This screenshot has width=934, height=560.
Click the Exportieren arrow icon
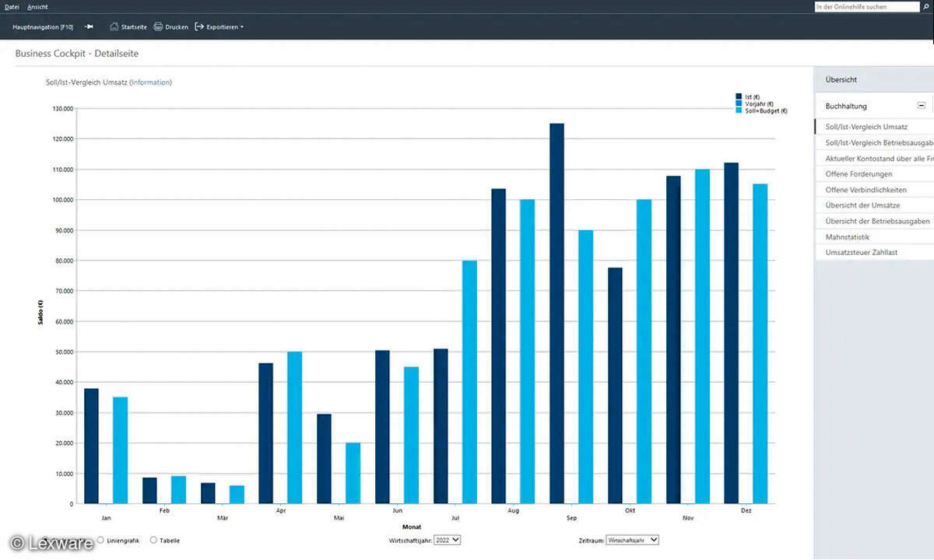(x=199, y=26)
